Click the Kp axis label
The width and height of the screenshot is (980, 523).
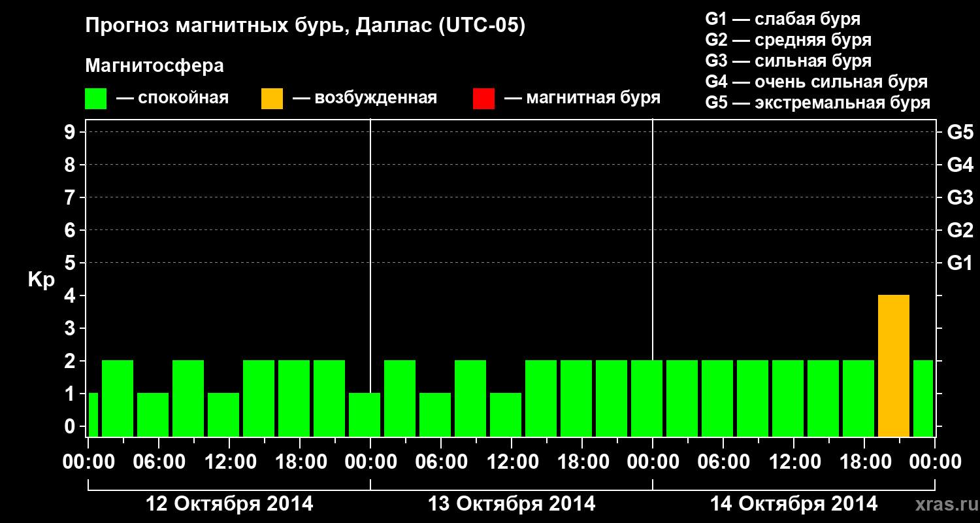pos(41,280)
